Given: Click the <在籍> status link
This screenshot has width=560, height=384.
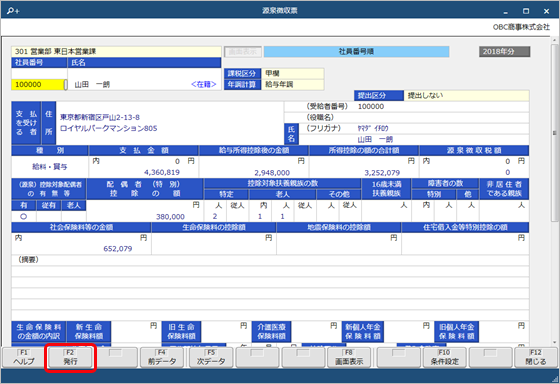Looking at the screenshot, I should (204, 85).
